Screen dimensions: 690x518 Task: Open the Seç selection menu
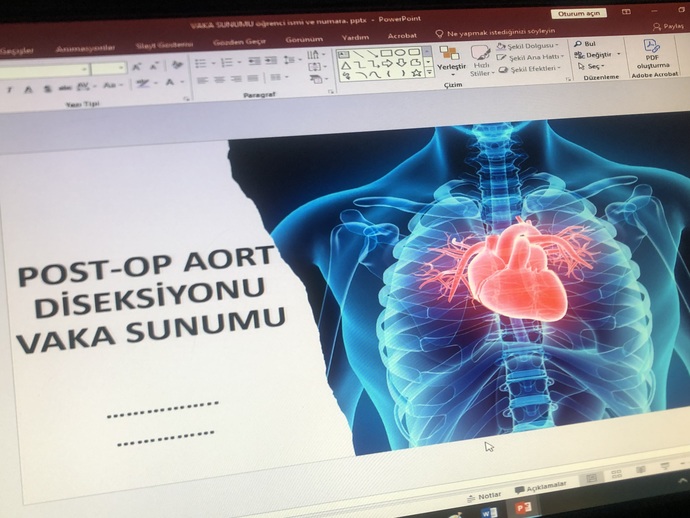click(x=591, y=66)
